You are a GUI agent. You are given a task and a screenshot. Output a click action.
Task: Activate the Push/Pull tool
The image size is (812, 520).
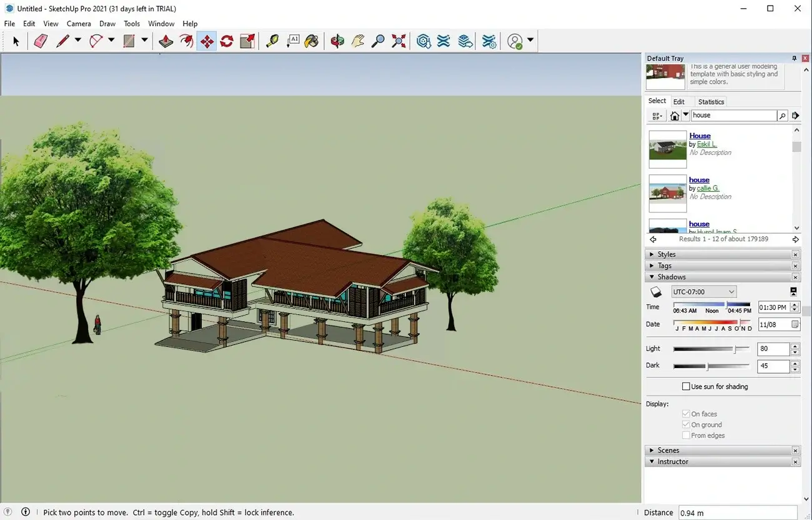coord(165,41)
